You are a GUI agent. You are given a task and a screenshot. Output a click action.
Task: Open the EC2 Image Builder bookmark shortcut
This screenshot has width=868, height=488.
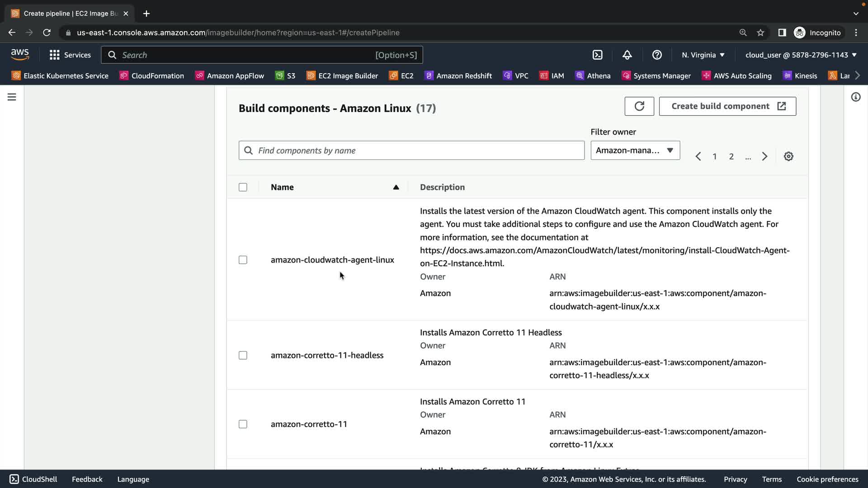pyautogui.click(x=342, y=76)
